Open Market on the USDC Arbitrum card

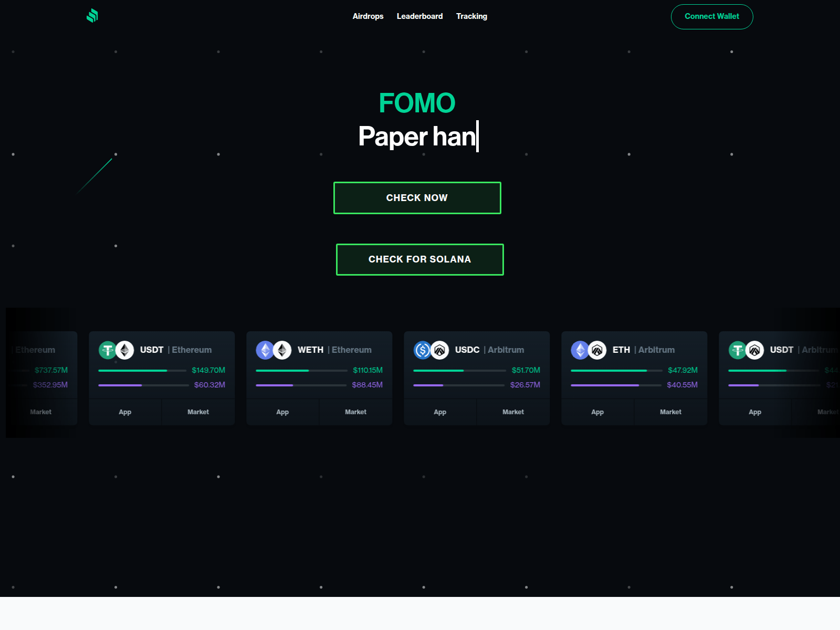tap(513, 412)
